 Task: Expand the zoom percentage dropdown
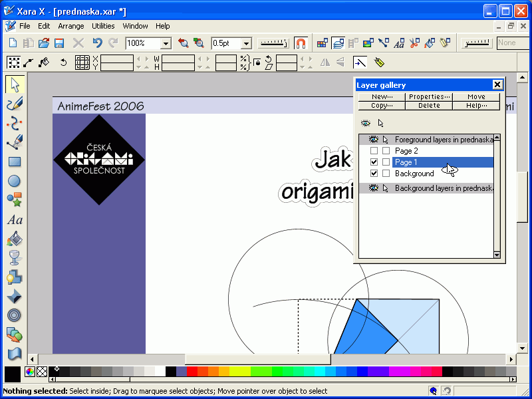point(166,43)
